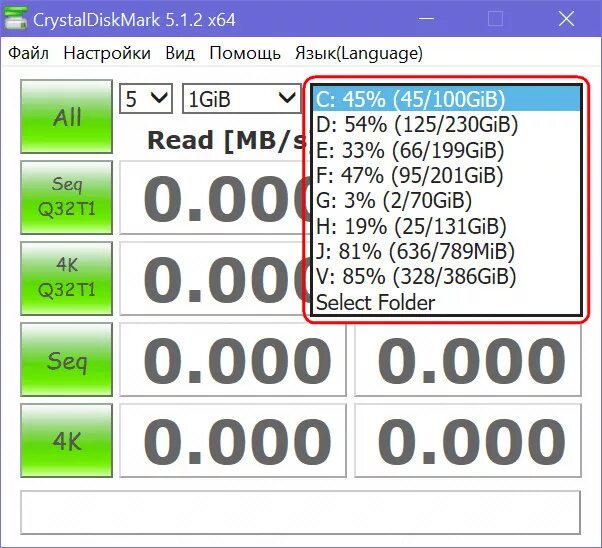Run all benchmarks with the All button
Image resolution: width=602 pixels, height=548 pixels.
(66, 116)
